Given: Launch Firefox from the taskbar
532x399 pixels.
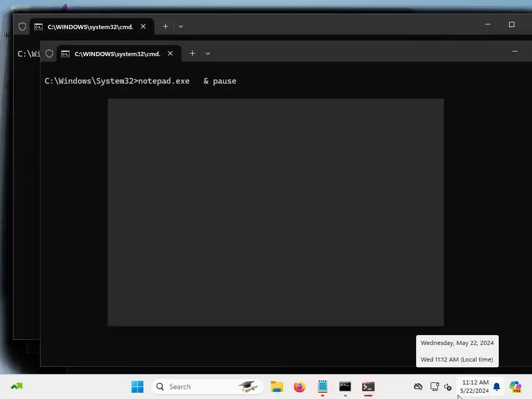Looking at the screenshot, I should [300, 387].
